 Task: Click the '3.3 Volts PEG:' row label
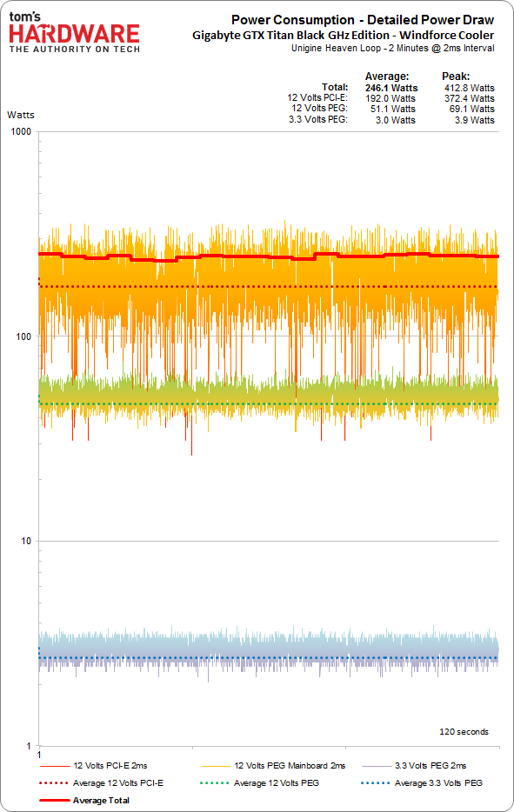pyautogui.click(x=318, y=119)
